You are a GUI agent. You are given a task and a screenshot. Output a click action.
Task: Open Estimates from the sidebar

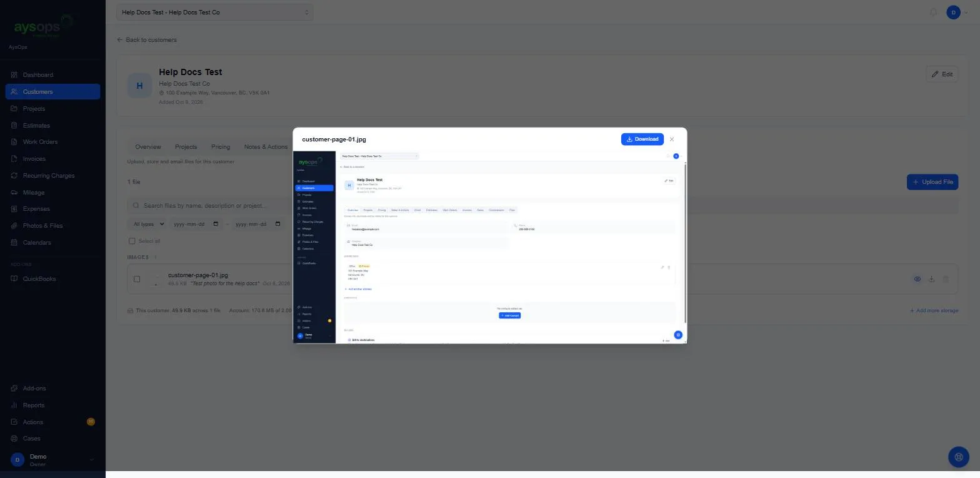coord(52,125)
